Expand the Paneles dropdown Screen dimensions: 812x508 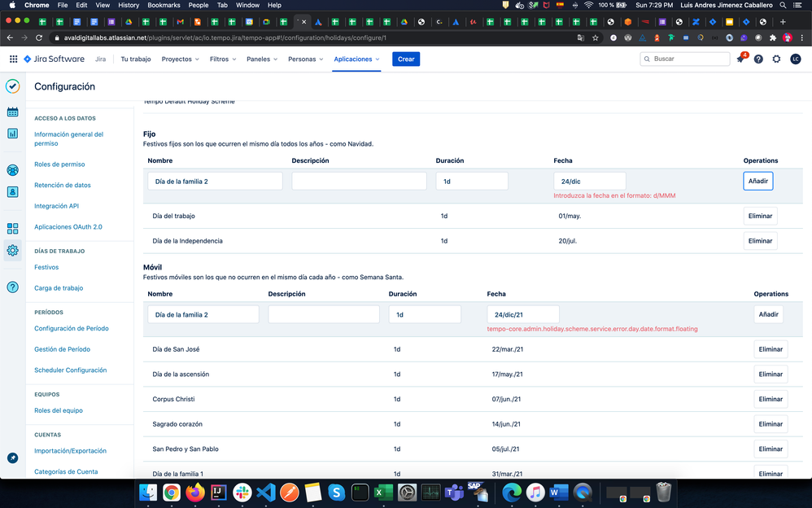point(262,59)
